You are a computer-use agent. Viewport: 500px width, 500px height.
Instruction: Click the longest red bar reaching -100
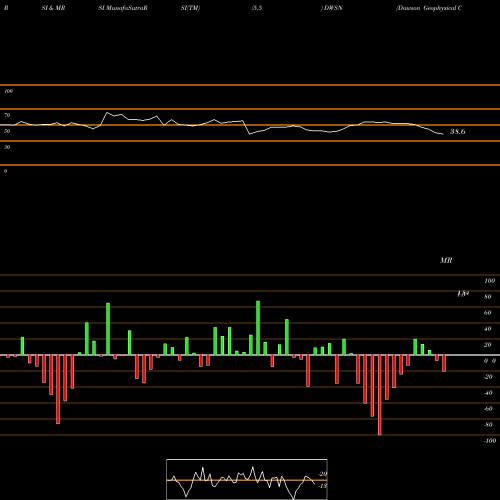[x=380, y=395]
